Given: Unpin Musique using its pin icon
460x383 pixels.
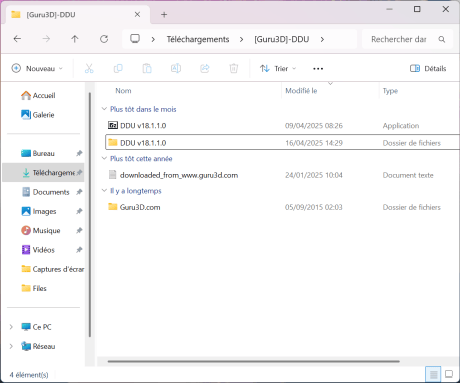Looking at the screenshot, I should click(x=79, y=230).
